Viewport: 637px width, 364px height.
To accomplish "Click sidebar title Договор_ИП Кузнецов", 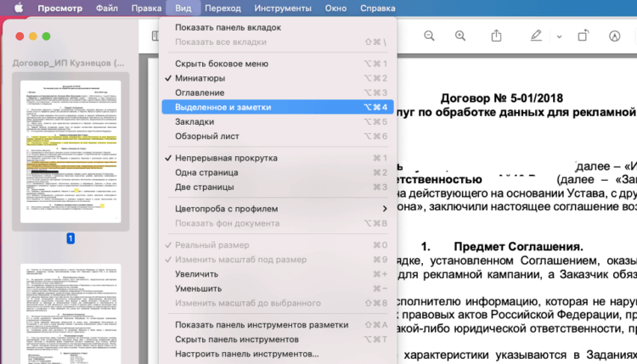I will click(x=68, y=63).
